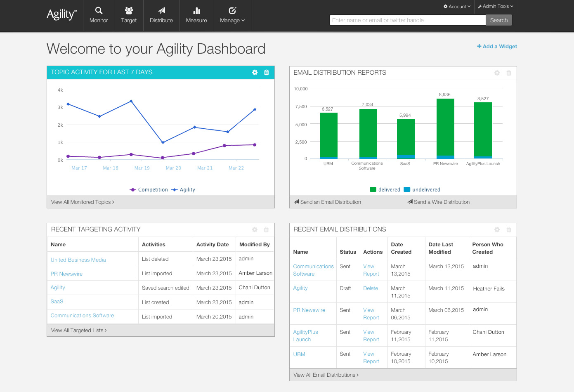Focus the name or email search field

pyautogui.click(x=408, y=20)
